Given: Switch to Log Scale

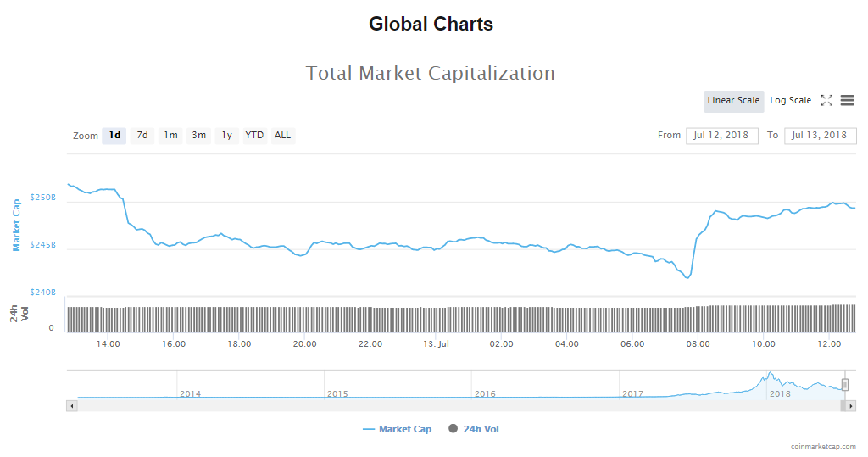Looking at the screenshot, I should pyautogui.click(x=790, y=101).
